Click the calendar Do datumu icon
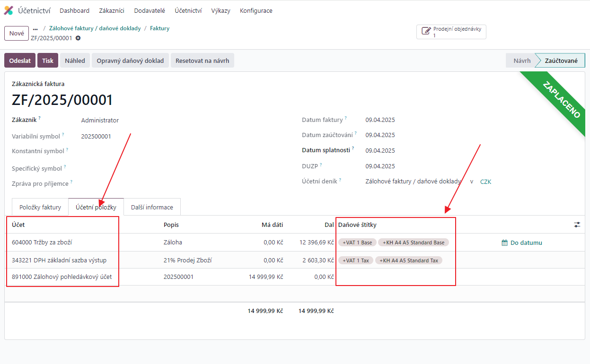The image size is (590, 364). (x=504, y=243)
